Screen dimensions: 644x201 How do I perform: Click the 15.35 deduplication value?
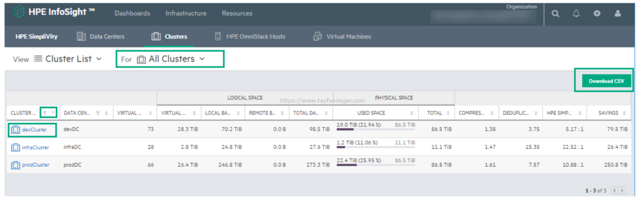click(x=532, y=147)
